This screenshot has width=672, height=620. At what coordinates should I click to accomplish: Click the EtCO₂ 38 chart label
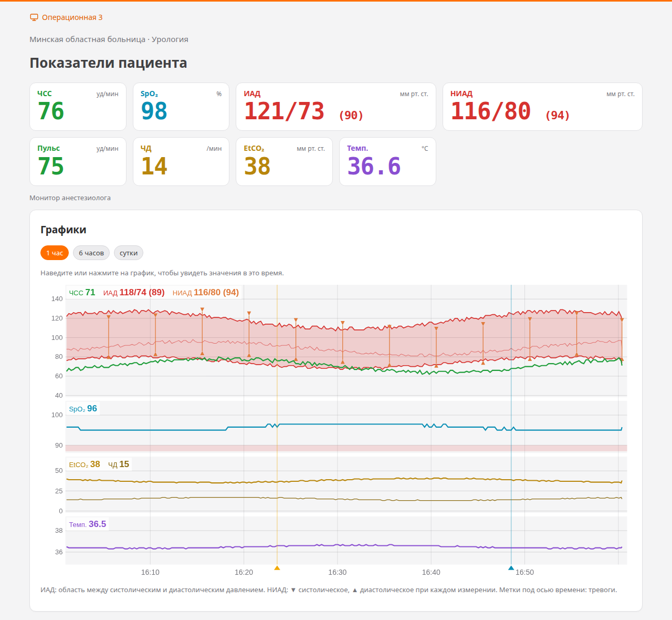pos(85,464)
